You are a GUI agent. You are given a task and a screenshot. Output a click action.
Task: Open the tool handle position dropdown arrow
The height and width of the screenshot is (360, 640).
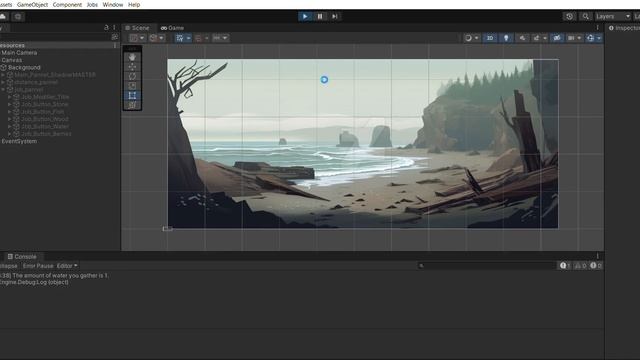tap(142, 38)
